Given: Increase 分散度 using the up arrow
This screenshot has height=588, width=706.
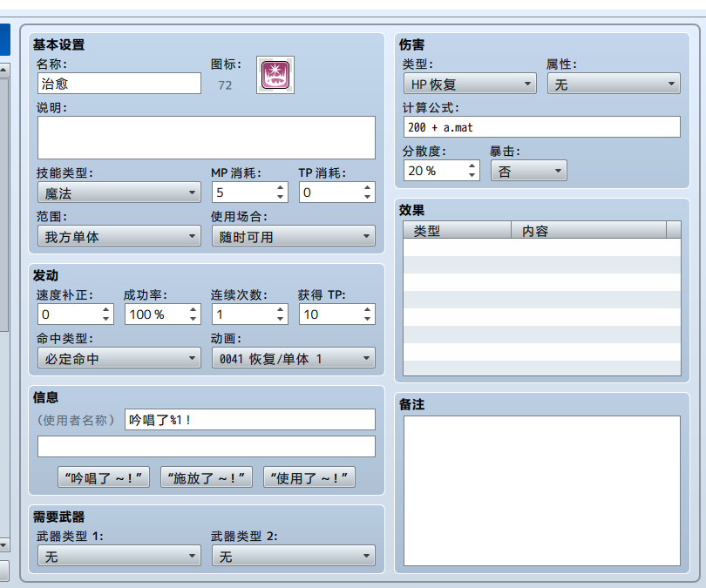Looking at the screenshot, I should point(472,166).
